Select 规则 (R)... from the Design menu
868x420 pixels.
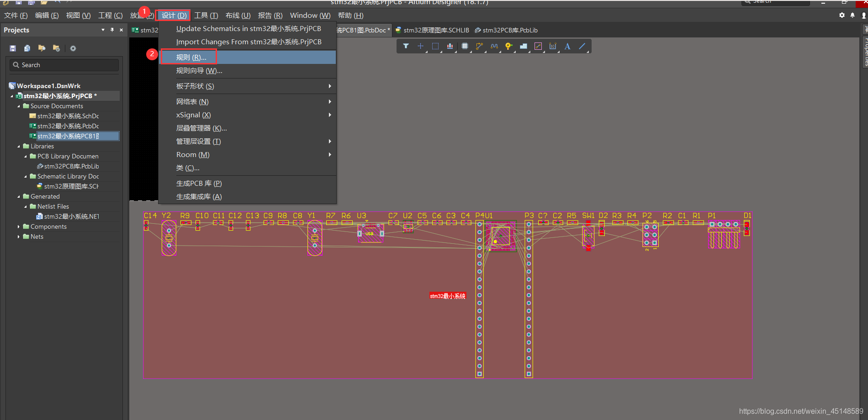[191, 58]
